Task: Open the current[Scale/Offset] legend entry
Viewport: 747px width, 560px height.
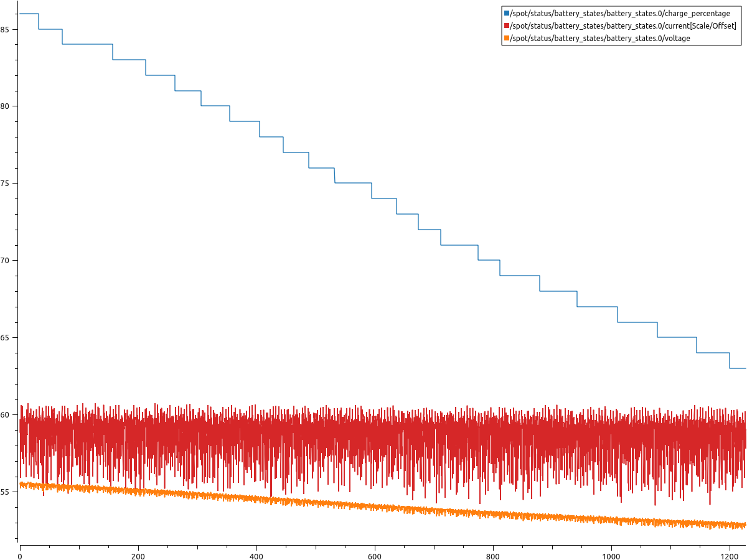Action: click(x=622, y=26)
